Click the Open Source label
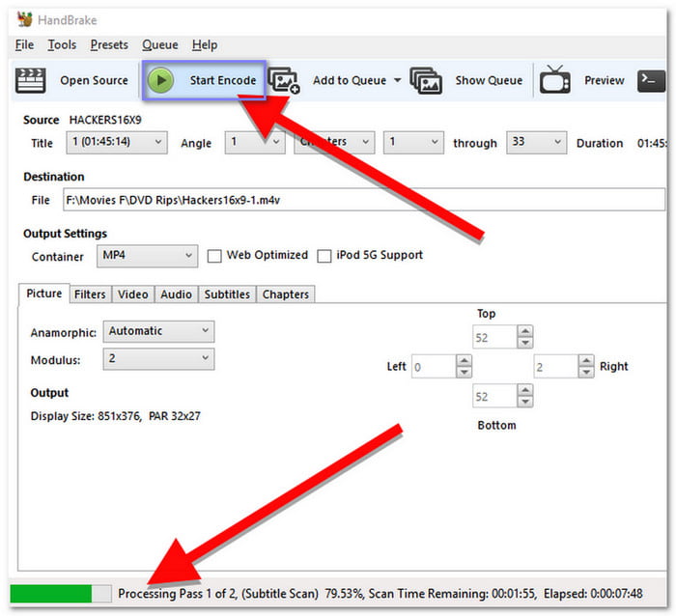 coord(94,80)
